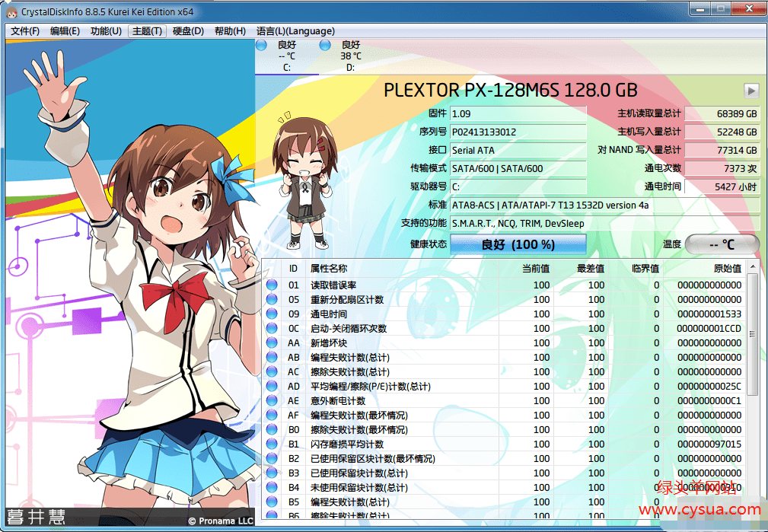Click status orb for attribute 01 读取错误率
This screenshot has height=532, width=768.
[272, 285]
